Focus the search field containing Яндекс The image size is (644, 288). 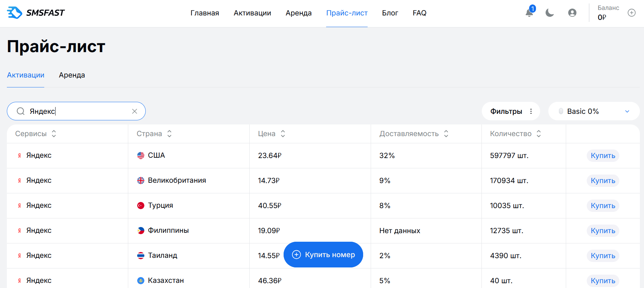pos(76,111)
